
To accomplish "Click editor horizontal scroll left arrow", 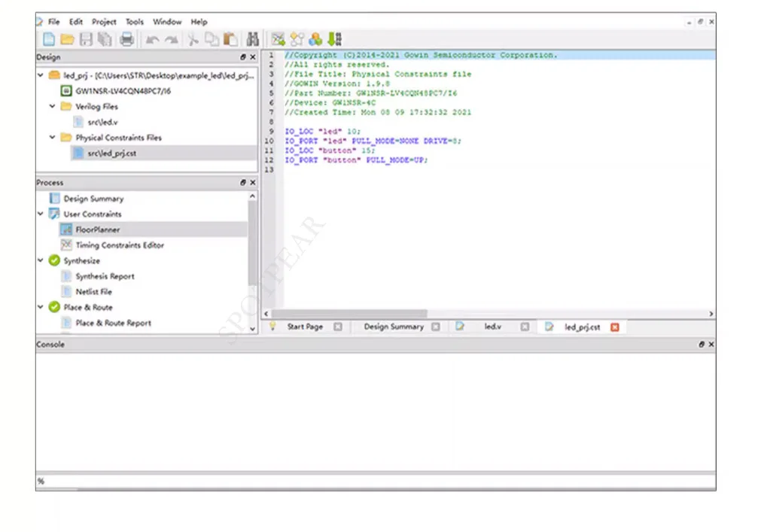I will coord(266,314).
